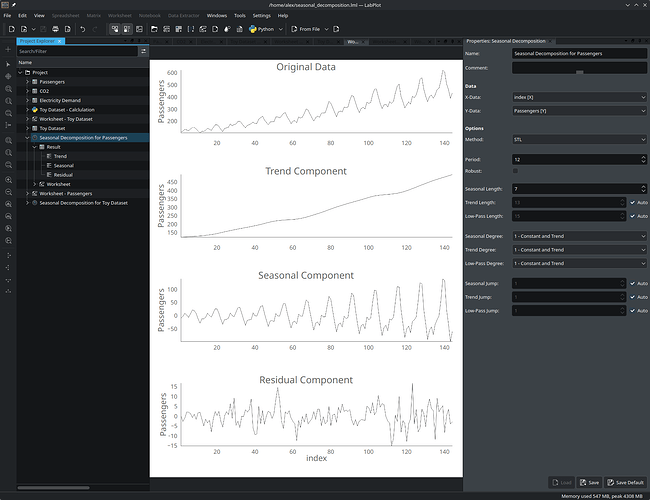Viewport: 650px width, 500px height.
Task: Click the Save Default button
Action: pos(627,483)
